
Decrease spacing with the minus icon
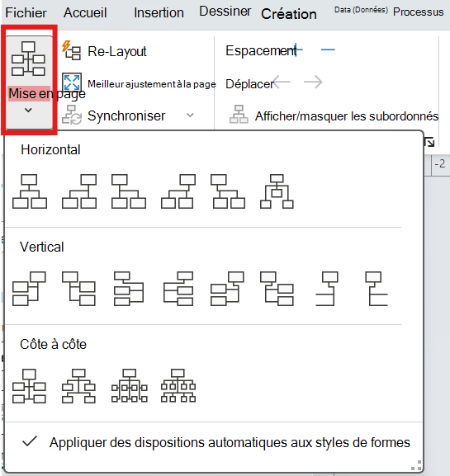(x=328, y=49)
